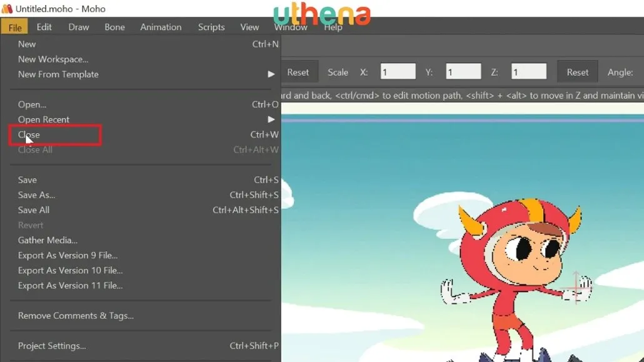
Task: Click the Scale Z input field
Action: [x=528, y=72]
